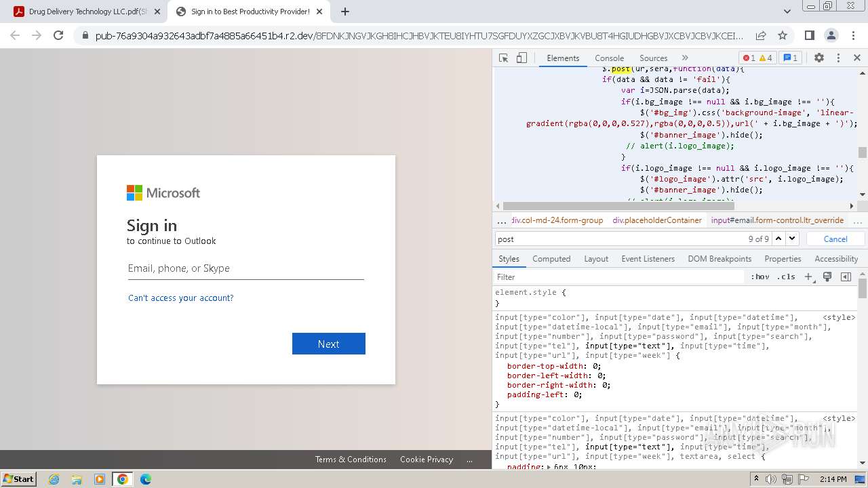Share this page icon in address bar
Image resolution: width=868 pixels, height=488 pixels.
(x=761, y=36)
